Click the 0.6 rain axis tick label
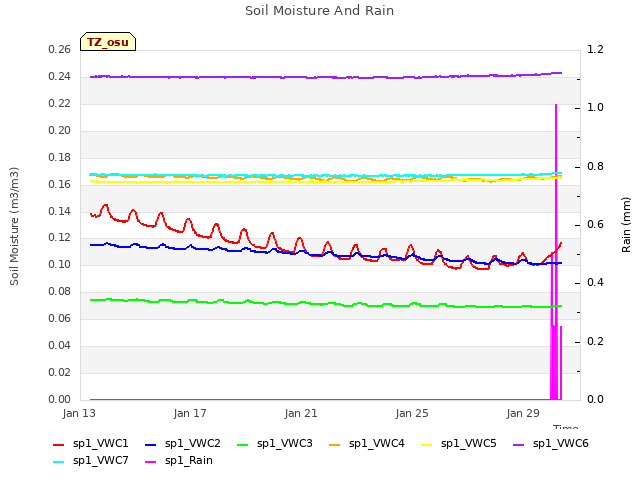 (595, 224)
